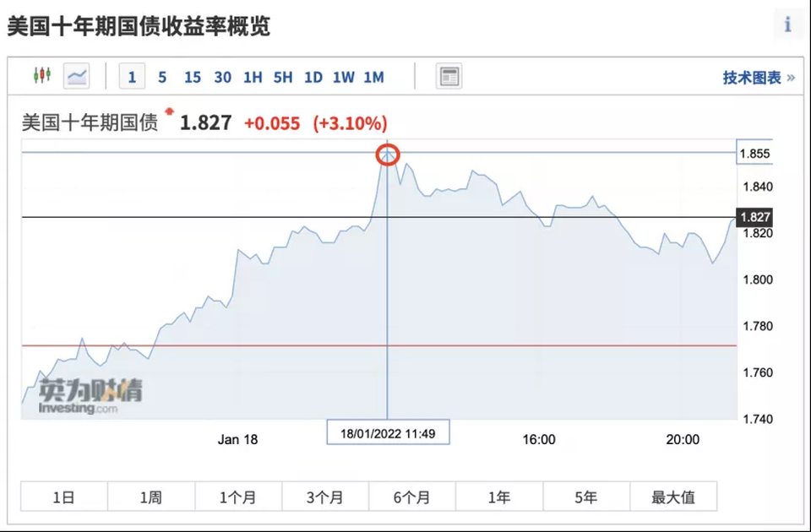Select the 1 minute interval
The width and height of the screenshot is (811, 532).
[132, 77]
